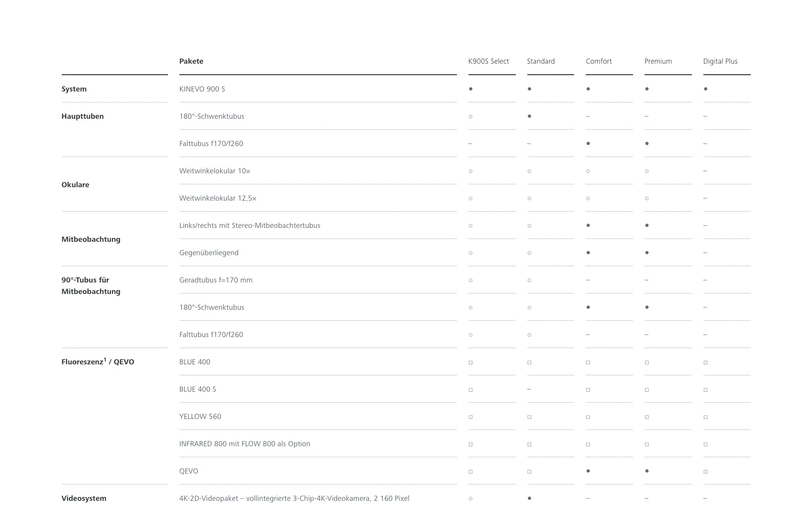Click filled dot for Haupttuben 180°-Schwenktubus, Standard
Screen dimensions: 812x508
coord(530,116)
